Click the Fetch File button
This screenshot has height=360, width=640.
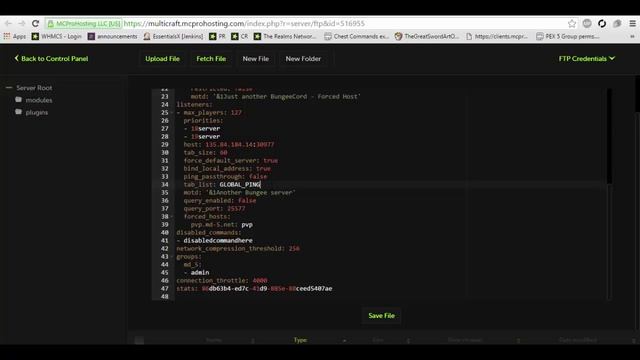tap(211, 59)
